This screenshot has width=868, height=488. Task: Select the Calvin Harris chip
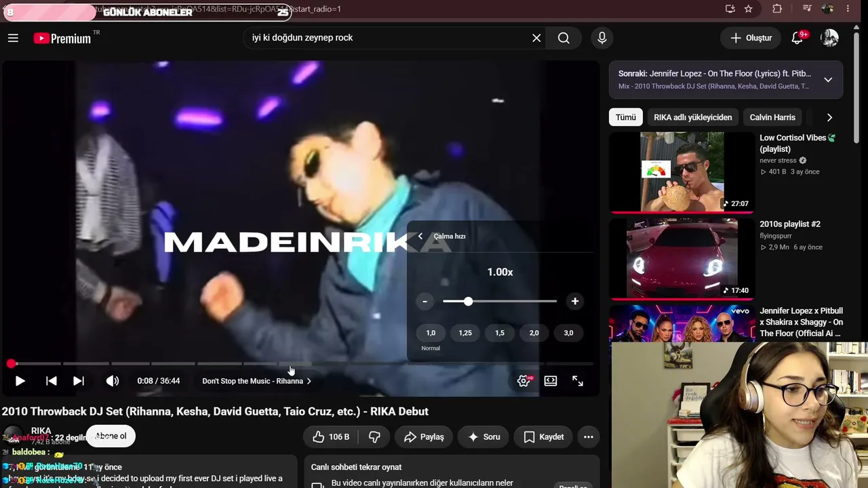[772, 117]
